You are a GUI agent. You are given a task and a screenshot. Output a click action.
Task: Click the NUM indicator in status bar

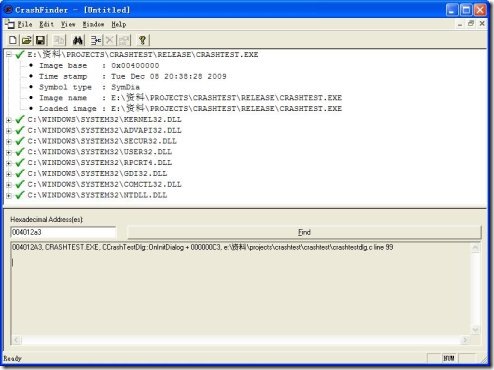[x=449, y=358]
